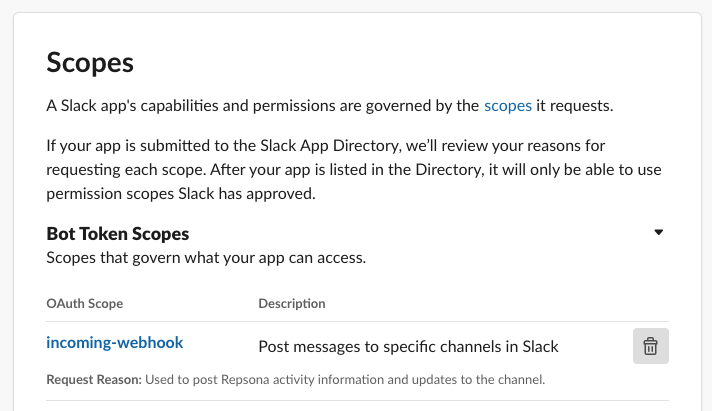This screenshot has height=411, width=712.
Task: Delete the incoming-webhook scope with trash icon
Action: pyautogui.click(x=650, y=346)
